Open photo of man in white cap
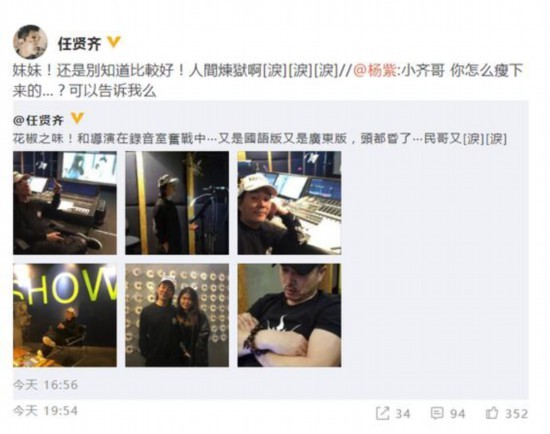Image resolution: width=550 pixels, height=434 pixels. pyautogui.click(x=289, y=203)
